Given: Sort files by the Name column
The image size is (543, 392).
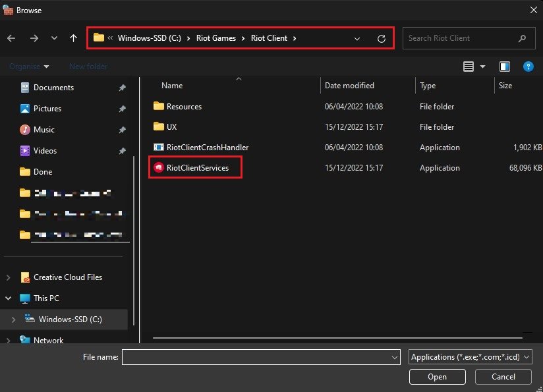Looking at the screenshot, I should pos(172,86).
